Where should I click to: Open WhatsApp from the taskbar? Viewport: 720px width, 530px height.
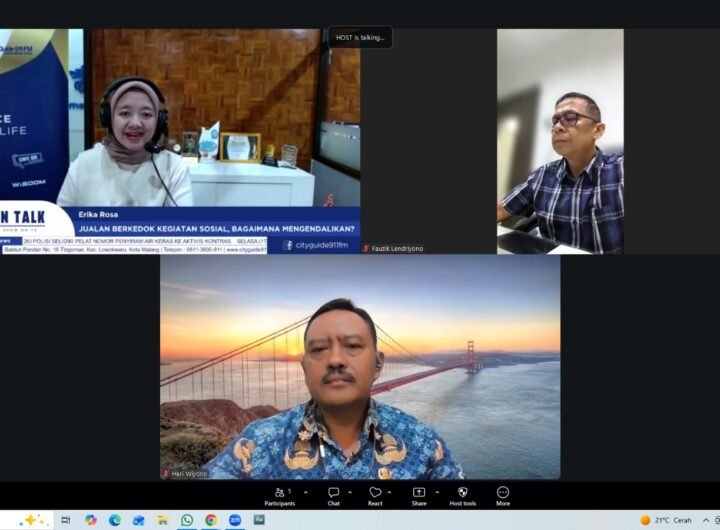[187, 520]
